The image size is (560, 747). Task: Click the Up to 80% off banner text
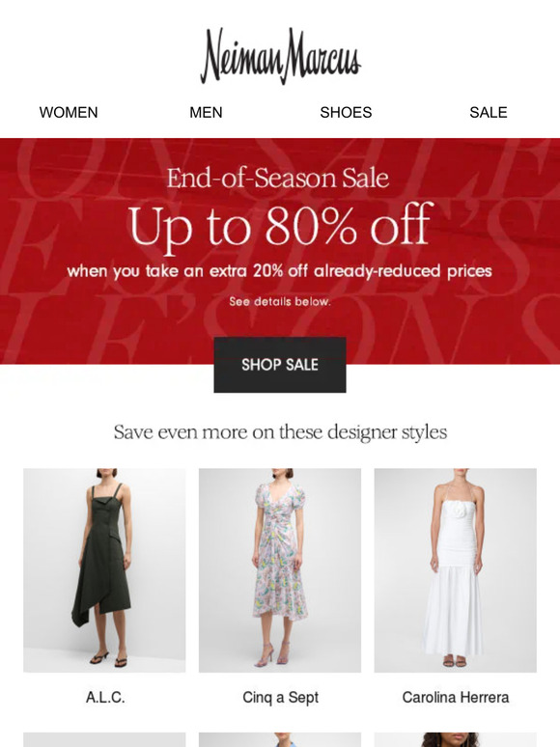[x=280, y=226]
